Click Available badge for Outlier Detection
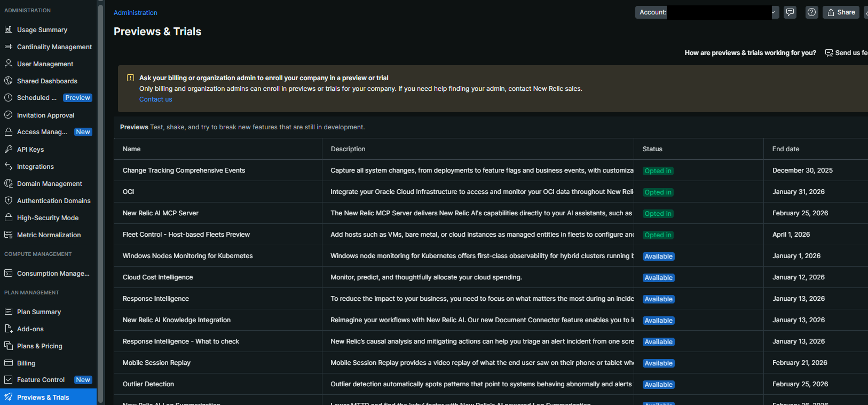This screenshot has height=405, width=868. coord(658,385)
